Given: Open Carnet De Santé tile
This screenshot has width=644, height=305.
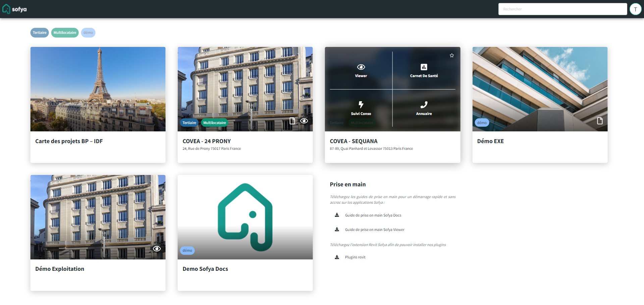Looking at the screenshot, I should 424,70.
